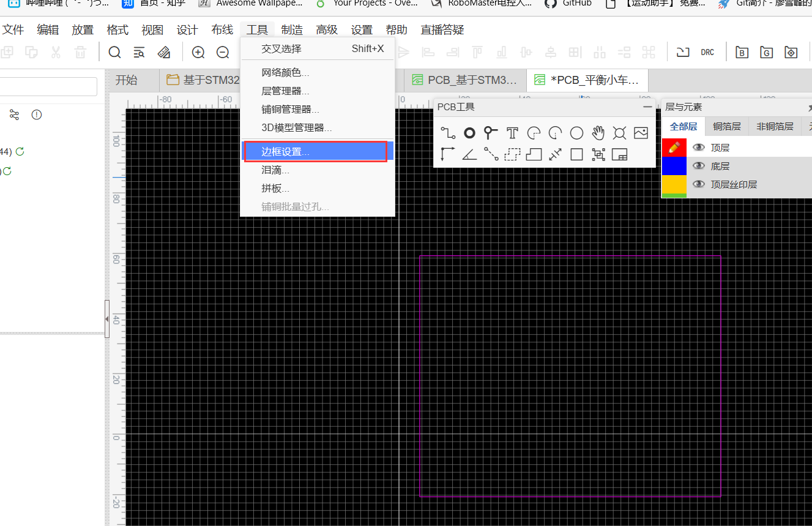This screenshot has width=812, height=526.
Task: Select the Solid Region tool
Action: [534, 154]
